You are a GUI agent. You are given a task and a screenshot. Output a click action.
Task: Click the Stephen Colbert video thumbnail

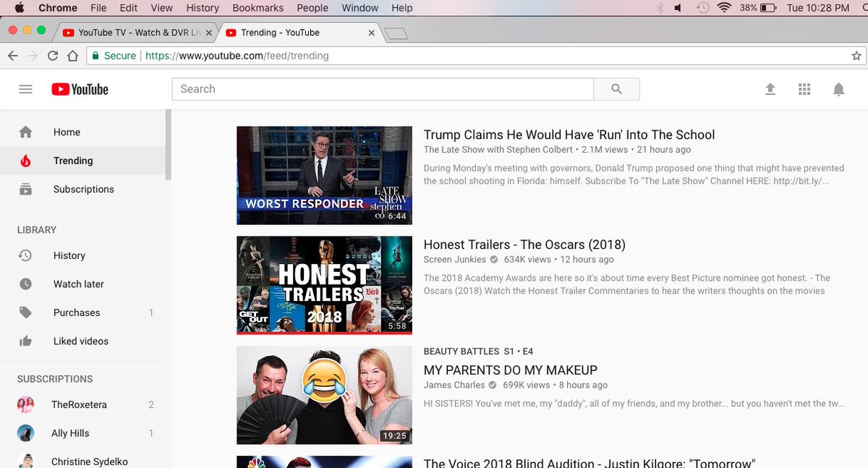coord(324,175)
